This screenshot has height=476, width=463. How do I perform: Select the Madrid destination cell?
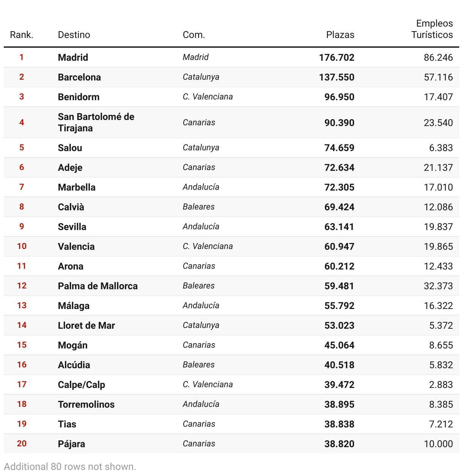pyautogui.click(x=73, y=57)
